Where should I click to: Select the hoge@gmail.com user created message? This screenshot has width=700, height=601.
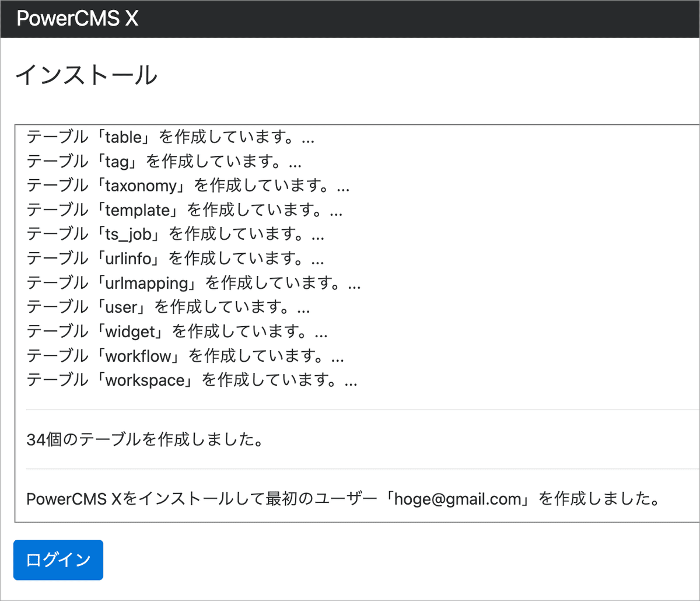point(343,499)
